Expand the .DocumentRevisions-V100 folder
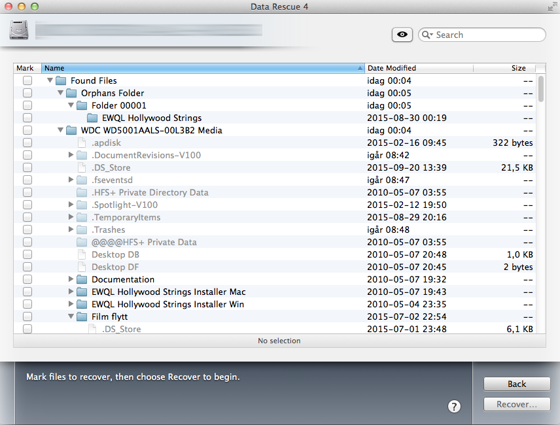Viewport: 560px width, 425px height. (71, 155)
